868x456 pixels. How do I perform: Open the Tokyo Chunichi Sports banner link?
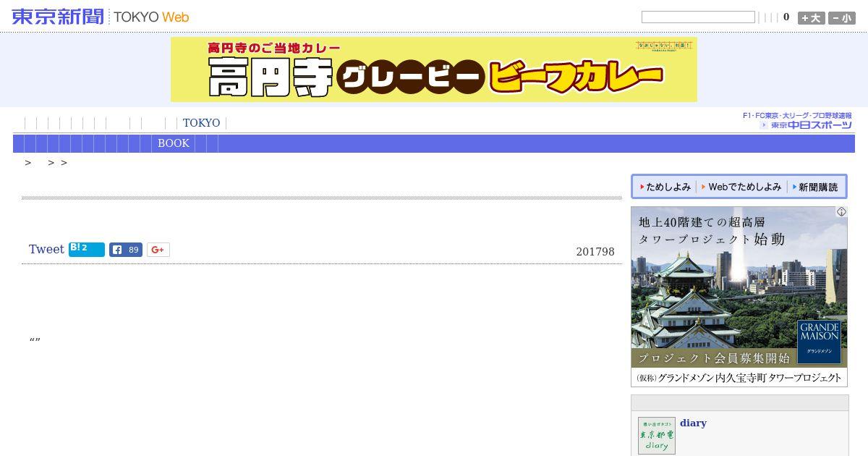click(x=797, y=121)
